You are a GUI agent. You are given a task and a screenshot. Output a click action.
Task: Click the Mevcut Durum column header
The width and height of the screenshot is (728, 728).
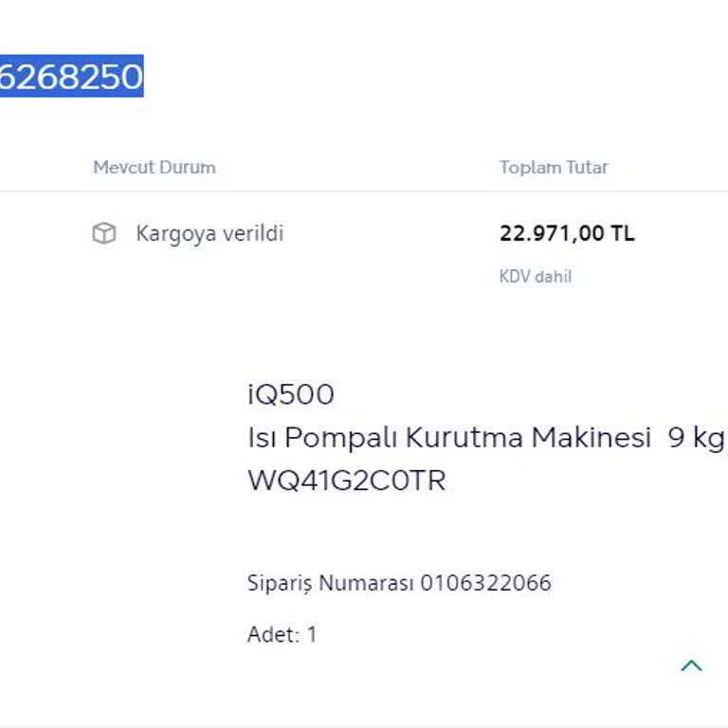click(x=155, y=167)
